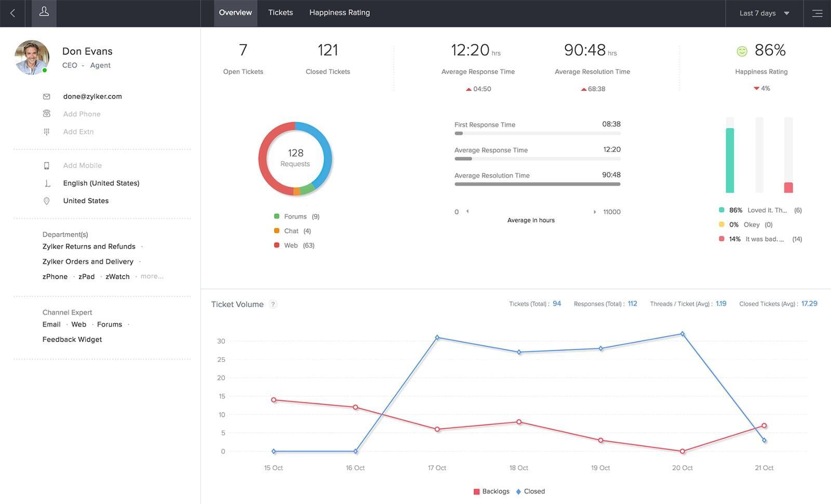Toggle the Web channel in the donut legend

coord(291,245)
